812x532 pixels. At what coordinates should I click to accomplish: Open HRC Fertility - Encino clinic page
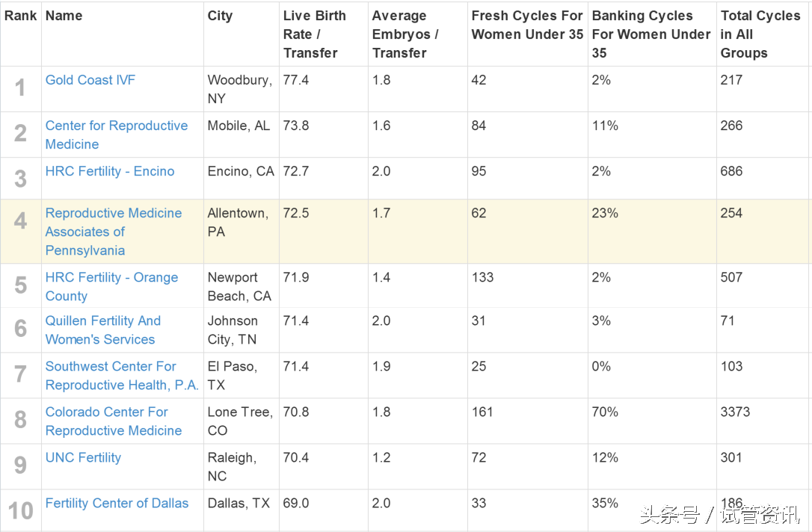(x=109, y=171)
